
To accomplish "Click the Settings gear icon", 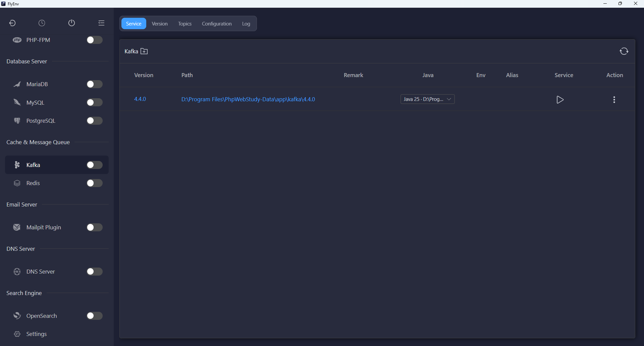I will click(17, 334).
